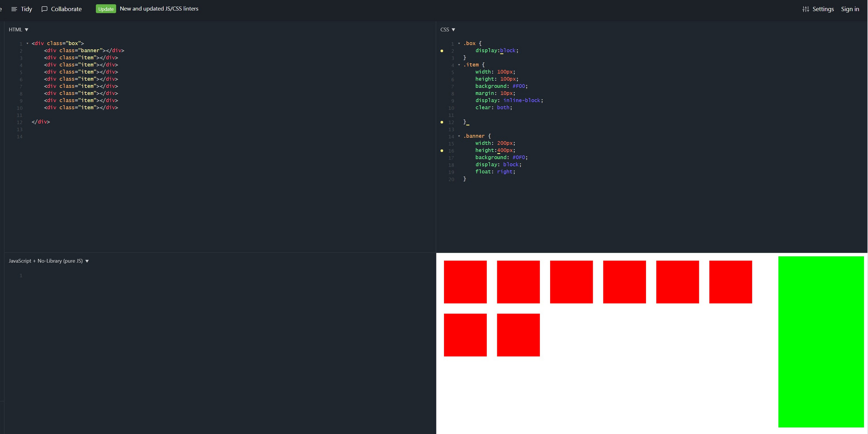
Task: Open the CSS panel dropdown
Action: coord(448,29)
